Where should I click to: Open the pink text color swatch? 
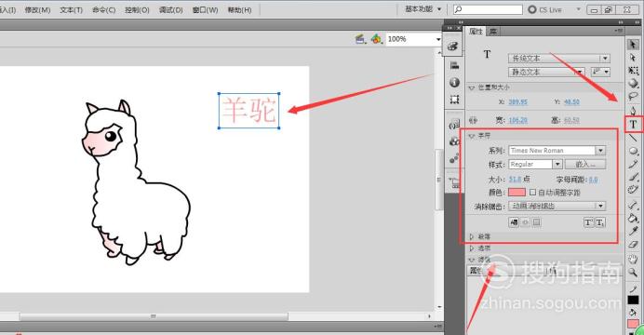[x=517, y=192]
